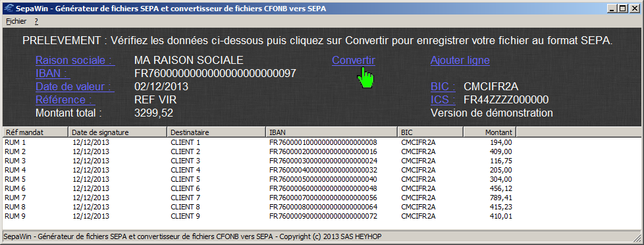The height and width of the screenshot is (245, 644).
Task: Open the Fichier menu
Action: point(16,21)
